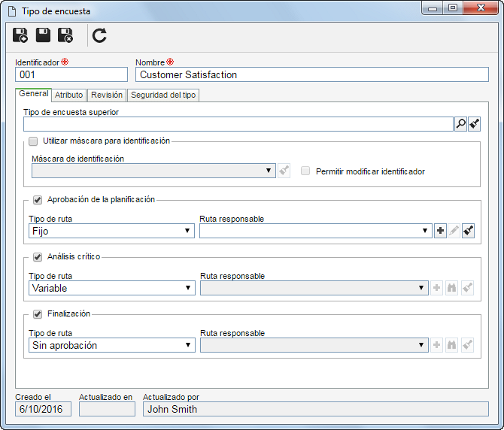
Task: Switch to the General tab
Action: click(x=33, y=94)
